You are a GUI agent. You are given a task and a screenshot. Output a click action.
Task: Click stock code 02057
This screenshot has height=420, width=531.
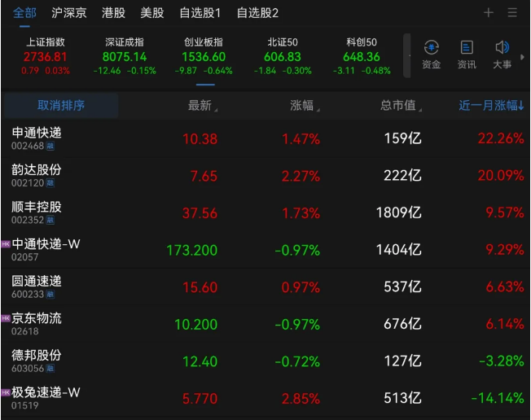24,257
